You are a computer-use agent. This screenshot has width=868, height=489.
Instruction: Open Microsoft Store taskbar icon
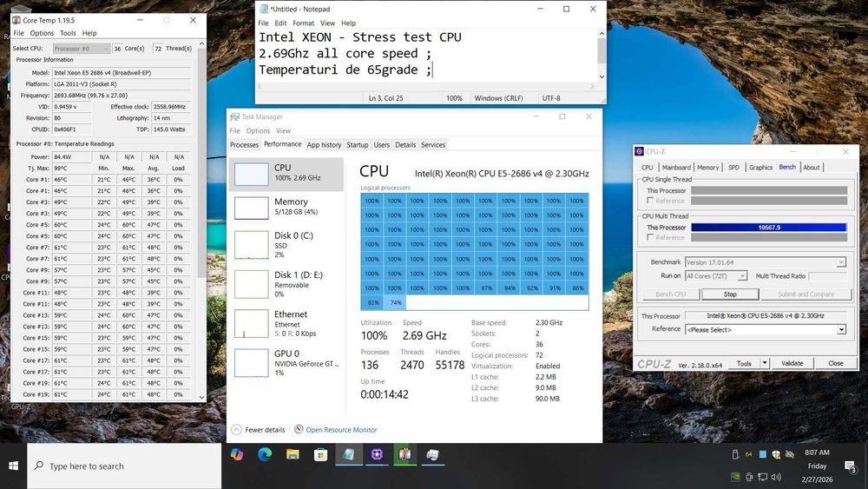320,455
